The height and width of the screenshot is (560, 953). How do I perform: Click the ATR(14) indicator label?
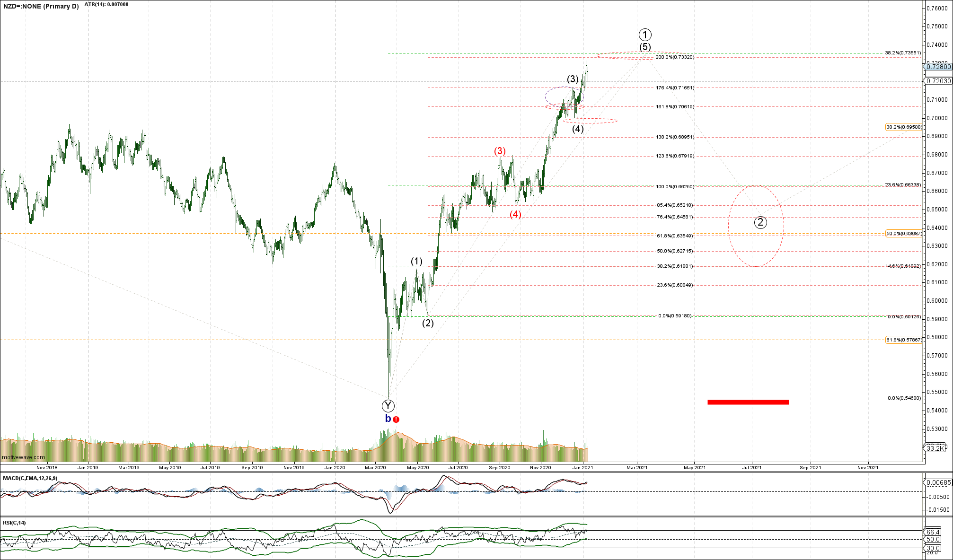coord(106,4)
